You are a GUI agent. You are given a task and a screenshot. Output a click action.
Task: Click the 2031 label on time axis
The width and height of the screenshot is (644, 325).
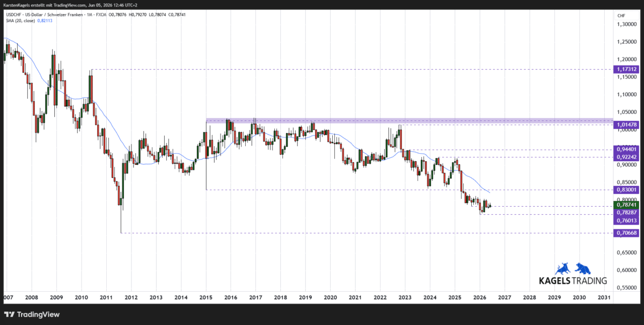tap(604, 297)
